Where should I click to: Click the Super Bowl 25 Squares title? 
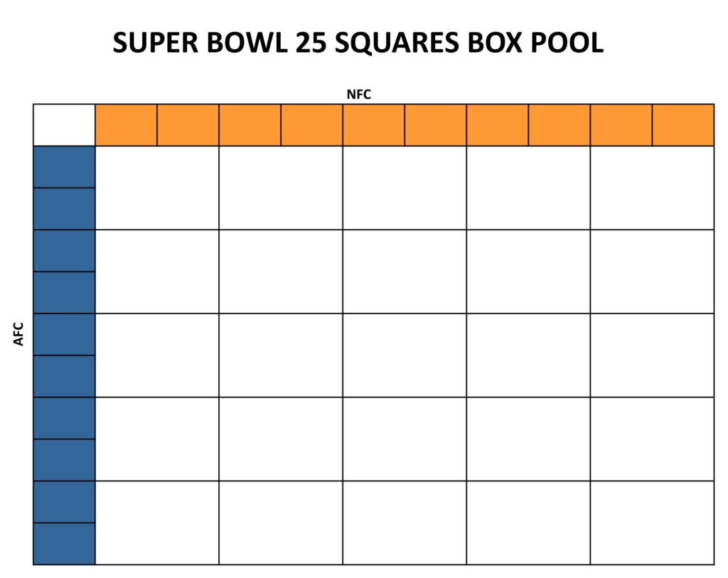(358, 43)
